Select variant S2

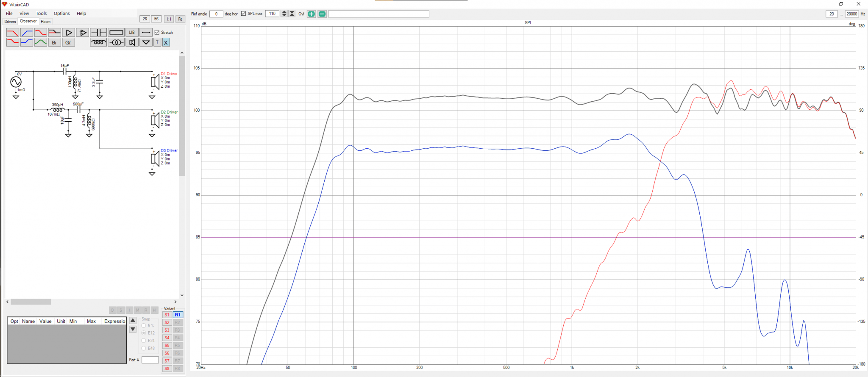tap(167, 322)
